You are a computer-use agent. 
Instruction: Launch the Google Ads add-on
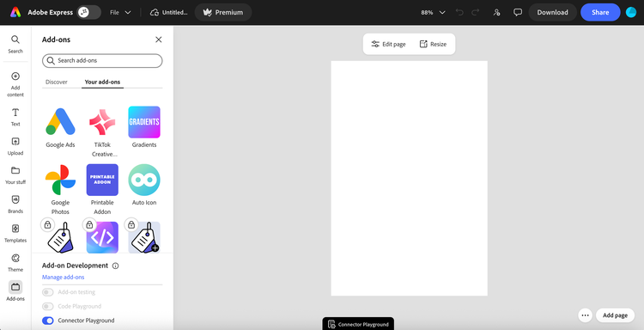click(x=60, y=122)
